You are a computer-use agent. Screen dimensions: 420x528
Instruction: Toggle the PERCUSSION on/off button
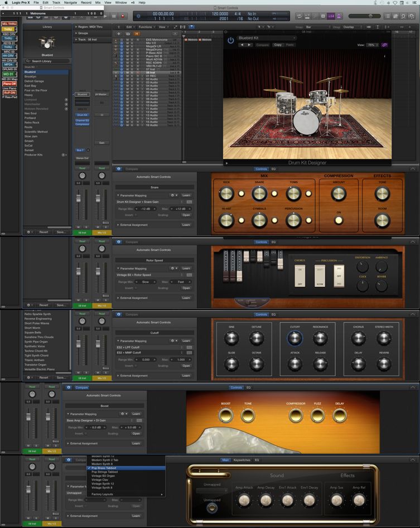click(x=308, y=221)
